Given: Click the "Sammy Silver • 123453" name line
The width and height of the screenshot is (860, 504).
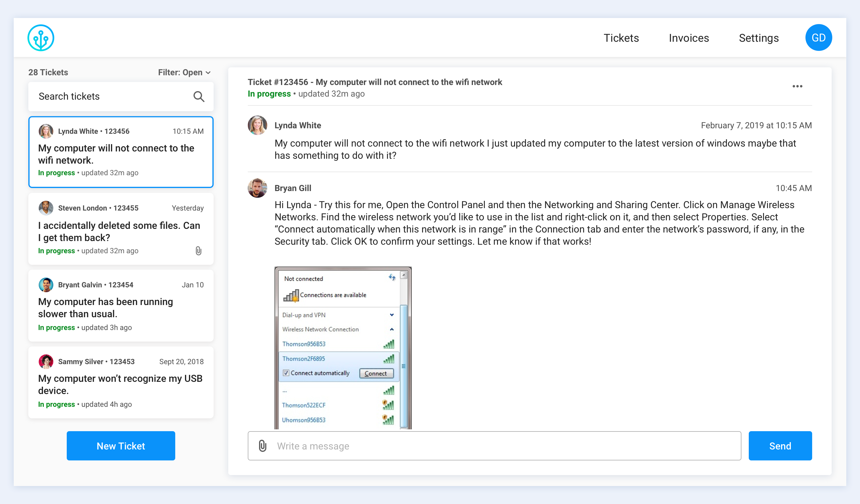Looking at the screenshot, I should point(96,362).
